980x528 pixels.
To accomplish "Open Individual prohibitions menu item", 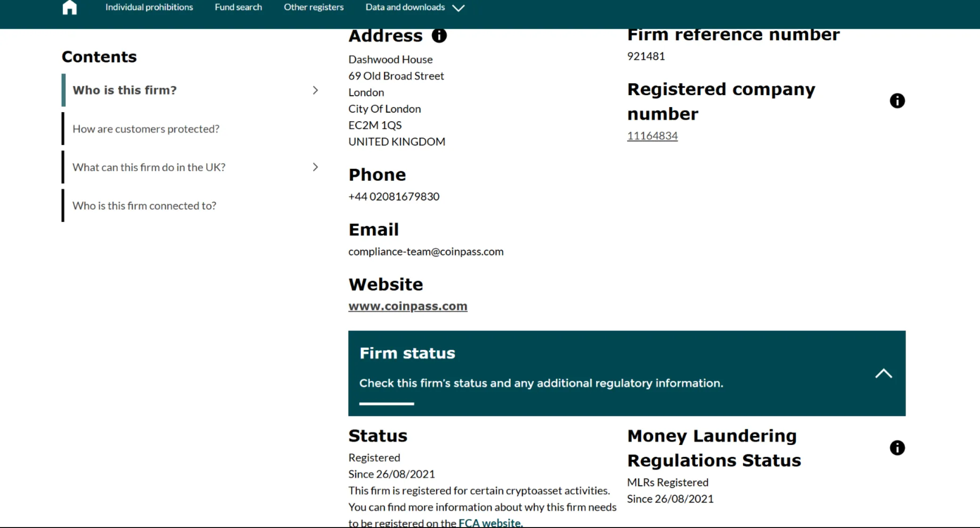I will tap(149, 8).
